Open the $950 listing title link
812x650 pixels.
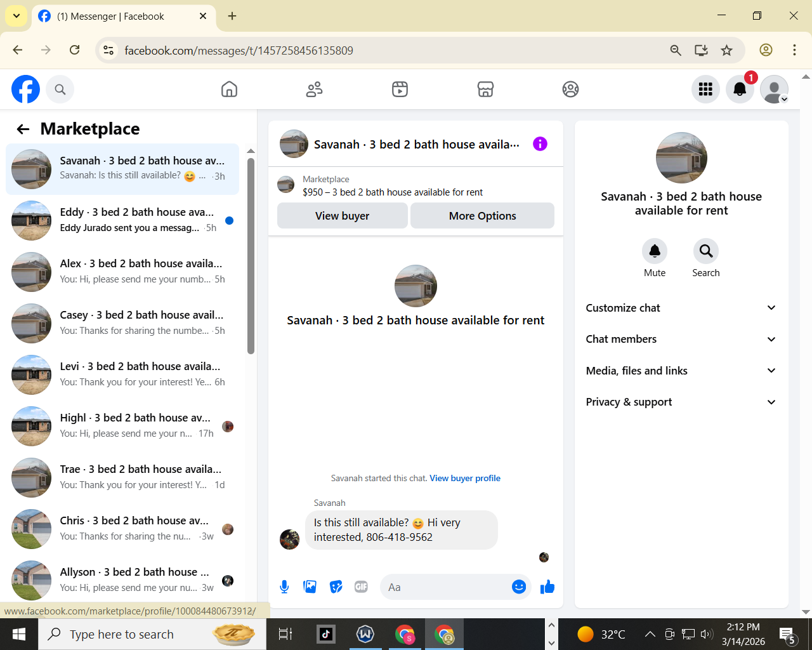(x=393, y=192)
